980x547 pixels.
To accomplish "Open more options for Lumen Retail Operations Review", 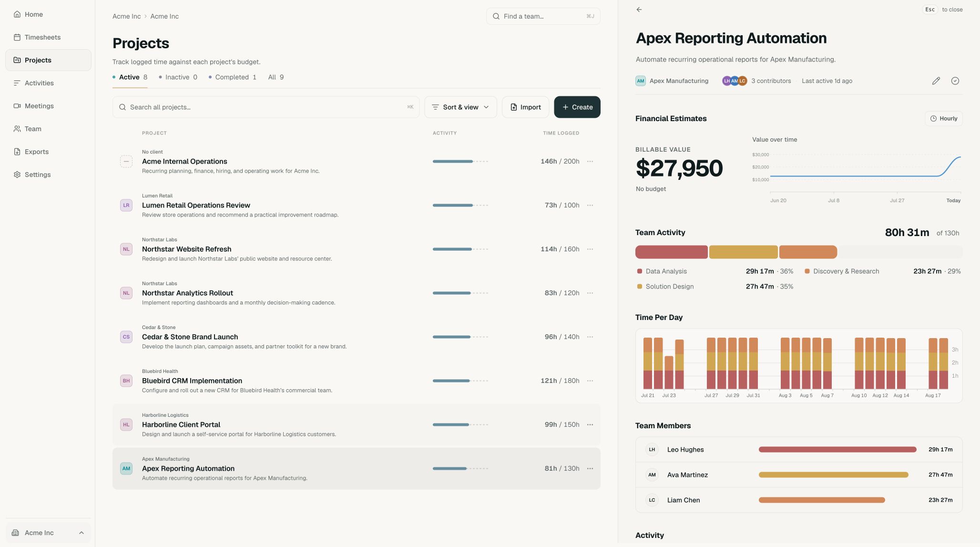I will click(x=590, y=205).
